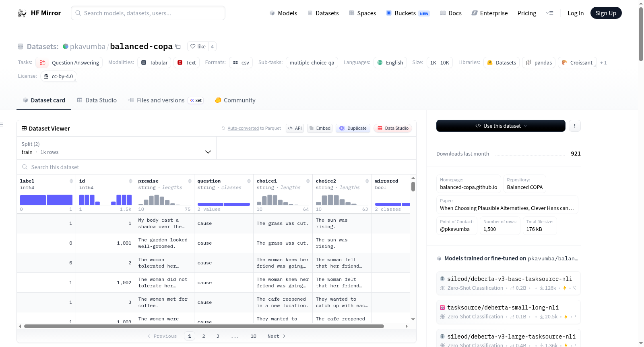This screenshot has height=347, width=644.
Task: Open the more navigation options icon
Action: coord(549,13)
